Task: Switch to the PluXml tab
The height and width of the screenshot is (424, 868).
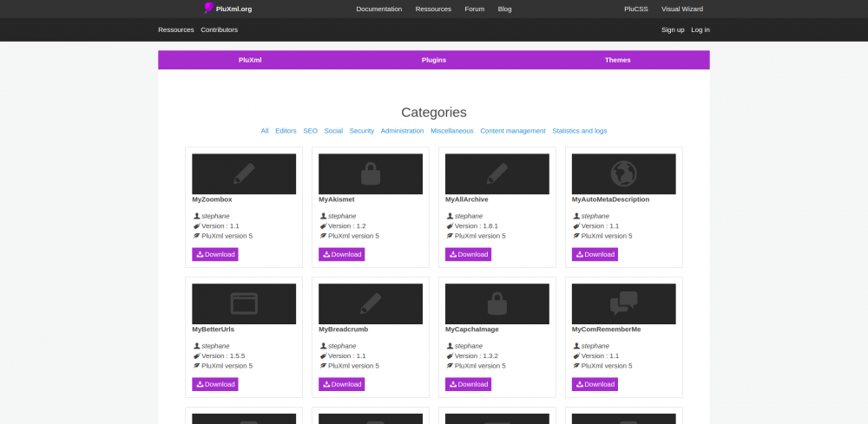Action: (250, 60)
